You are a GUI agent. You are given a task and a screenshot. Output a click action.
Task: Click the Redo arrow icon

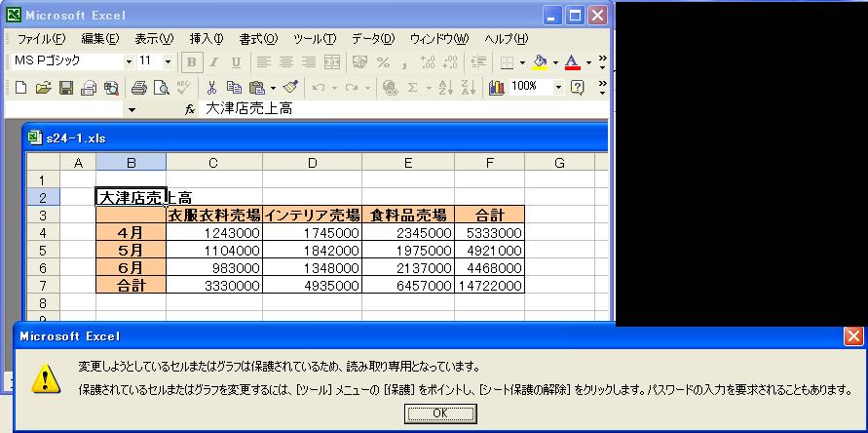(352, 88)
